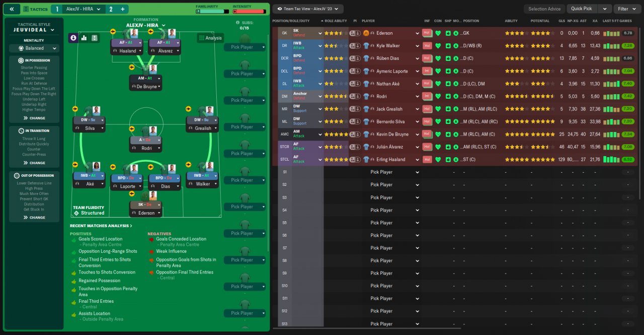Image resolution: width=644 pixels, height=335 pixels.
Task: Click Change under Out of Possession
Action: point(34,218)
